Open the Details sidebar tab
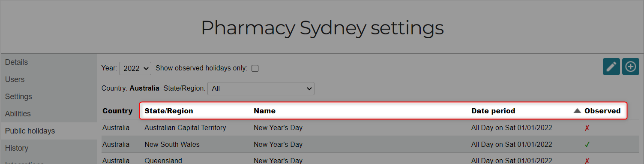 coord(49,62)
